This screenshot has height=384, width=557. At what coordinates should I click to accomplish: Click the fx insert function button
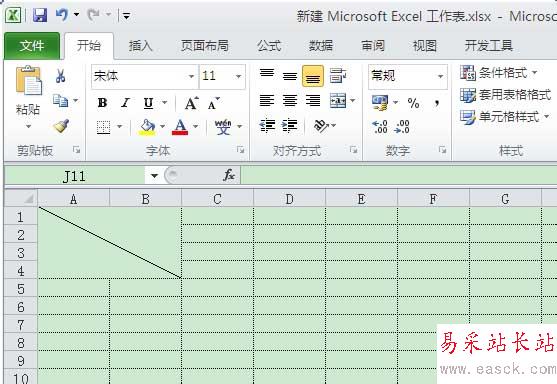coord(229,175)
